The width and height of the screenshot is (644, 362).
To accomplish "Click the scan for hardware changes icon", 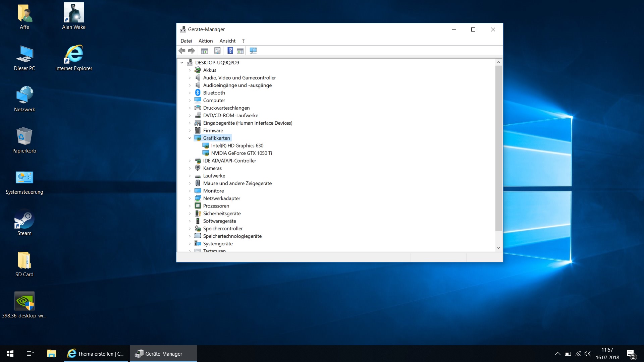I will [253, 51].
